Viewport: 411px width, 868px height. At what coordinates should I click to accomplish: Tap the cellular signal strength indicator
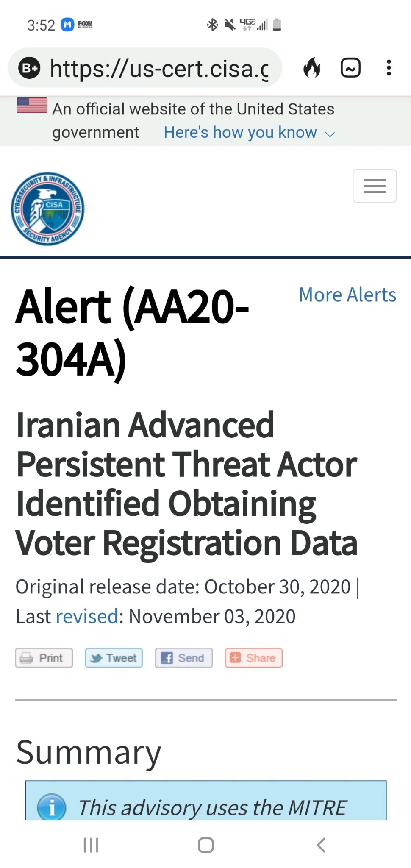[261, 24]
